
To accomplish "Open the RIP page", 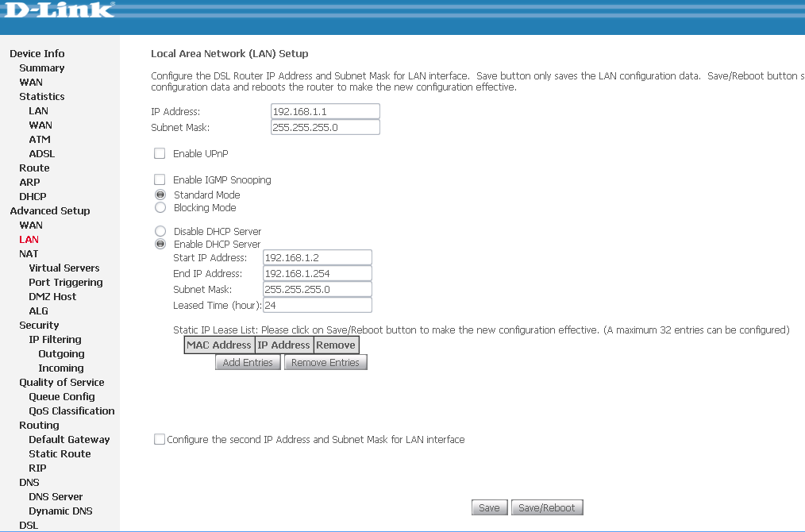I will click(37, 468).
